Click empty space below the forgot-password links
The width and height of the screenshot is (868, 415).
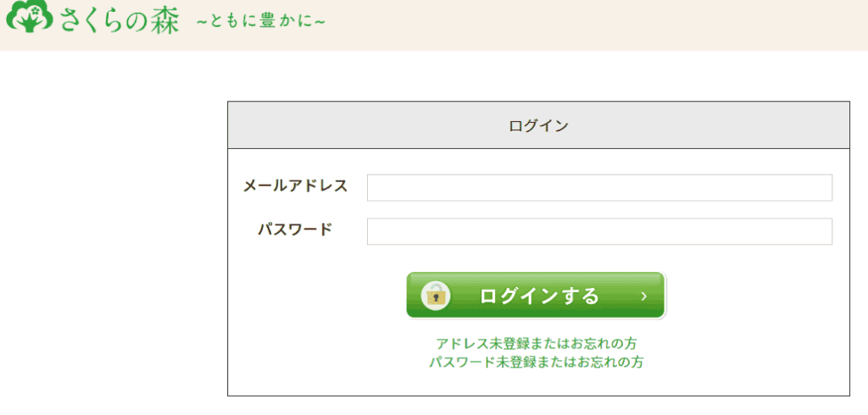coord(538,383)
